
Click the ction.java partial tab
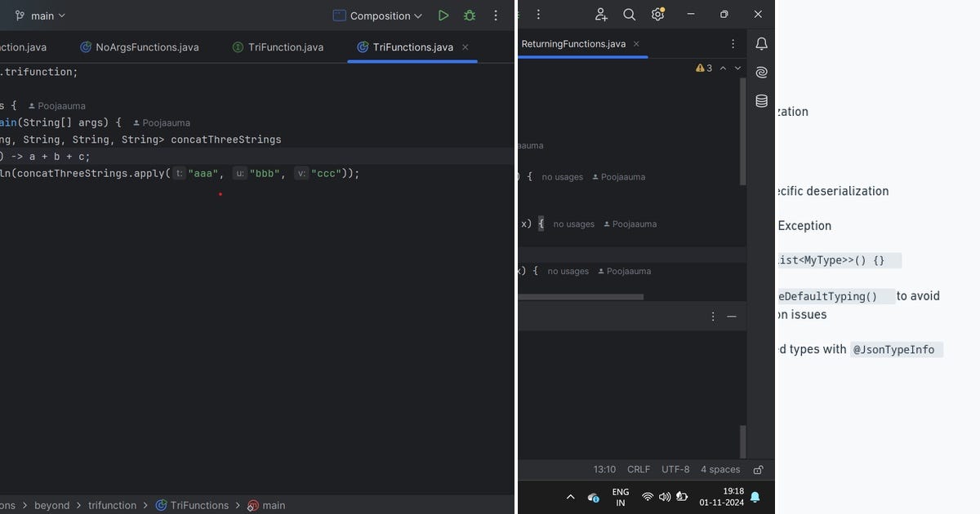click(24, 47)
